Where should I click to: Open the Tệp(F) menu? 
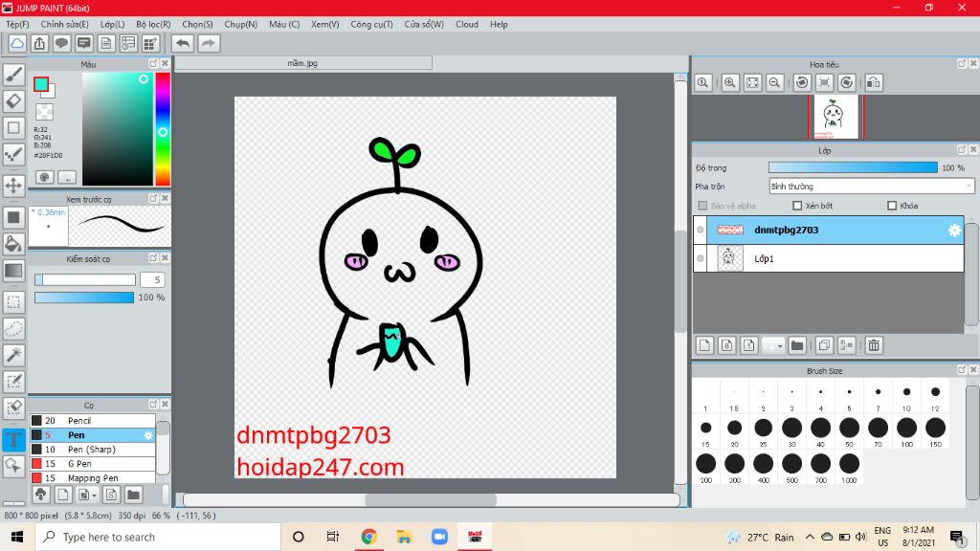point(17,24)
